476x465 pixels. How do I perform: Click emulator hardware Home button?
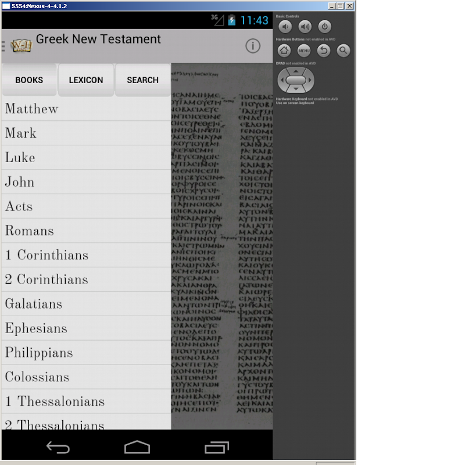tap(284, 51)
